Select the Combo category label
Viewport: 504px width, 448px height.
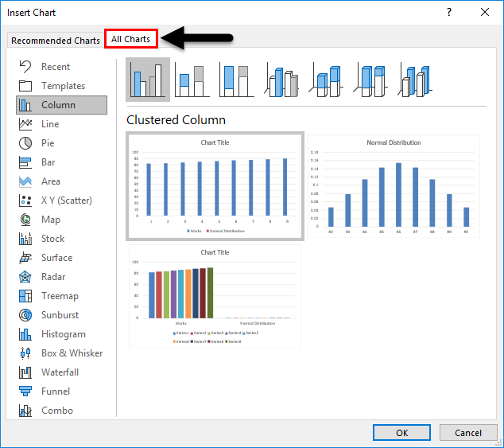click(57, 411)
